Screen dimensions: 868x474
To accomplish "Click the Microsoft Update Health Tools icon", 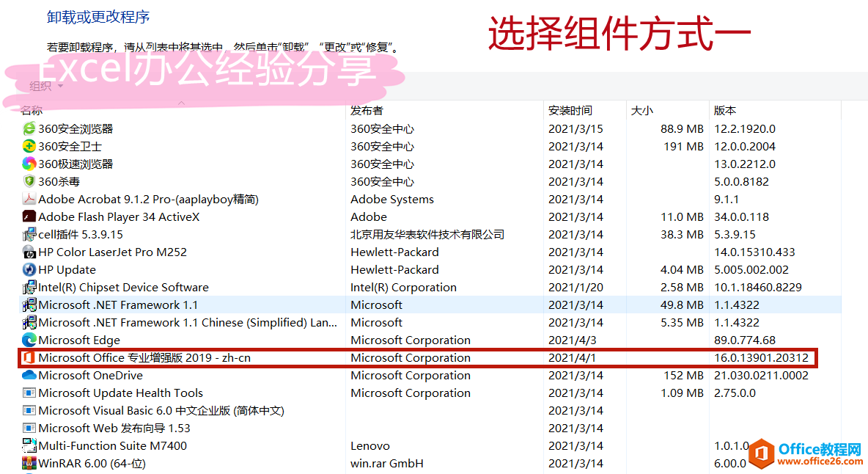I will click(x=29, y=393).
